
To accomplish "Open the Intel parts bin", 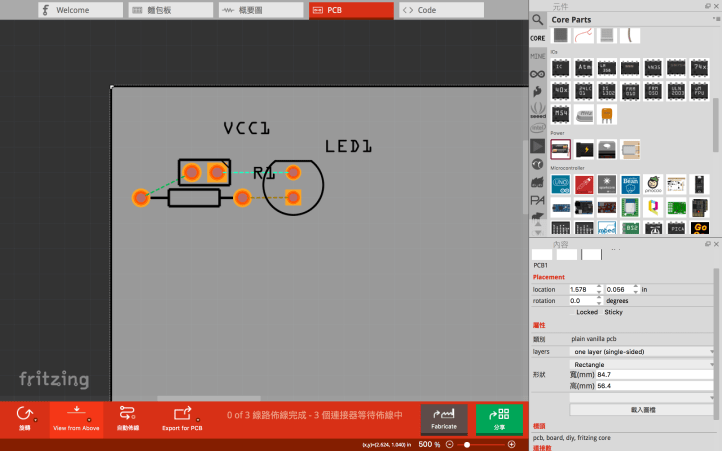I will click(537, 128).
